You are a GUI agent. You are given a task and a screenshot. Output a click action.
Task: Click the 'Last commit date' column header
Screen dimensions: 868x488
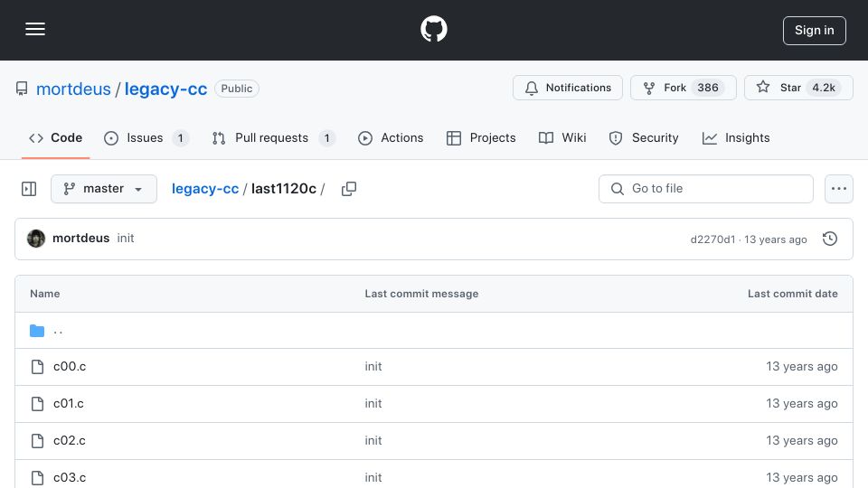coord(793,294)
